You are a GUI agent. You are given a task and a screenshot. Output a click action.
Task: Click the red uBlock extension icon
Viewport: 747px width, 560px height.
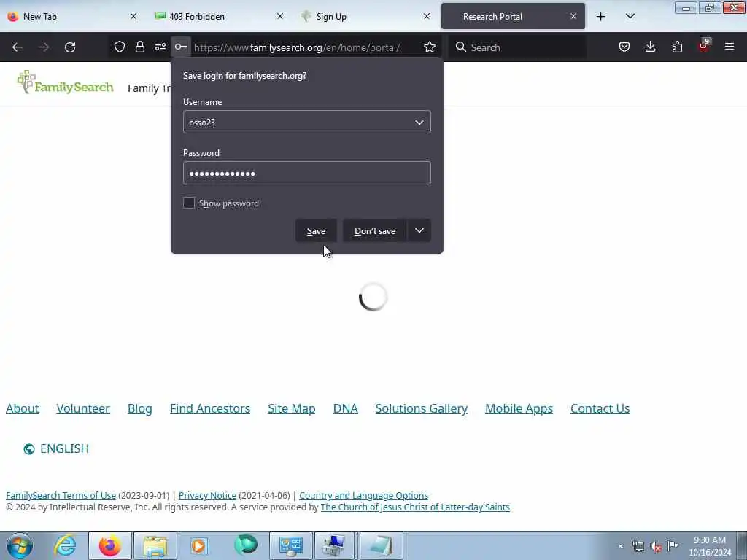(704, 46)
